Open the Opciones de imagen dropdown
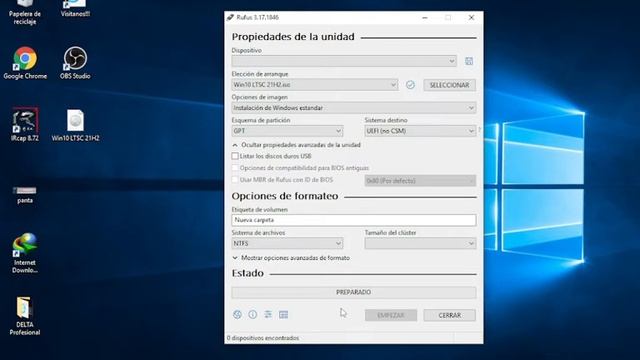Image resolution: width=640 pixels, height=360 pixels. click(x=353, y=108)
